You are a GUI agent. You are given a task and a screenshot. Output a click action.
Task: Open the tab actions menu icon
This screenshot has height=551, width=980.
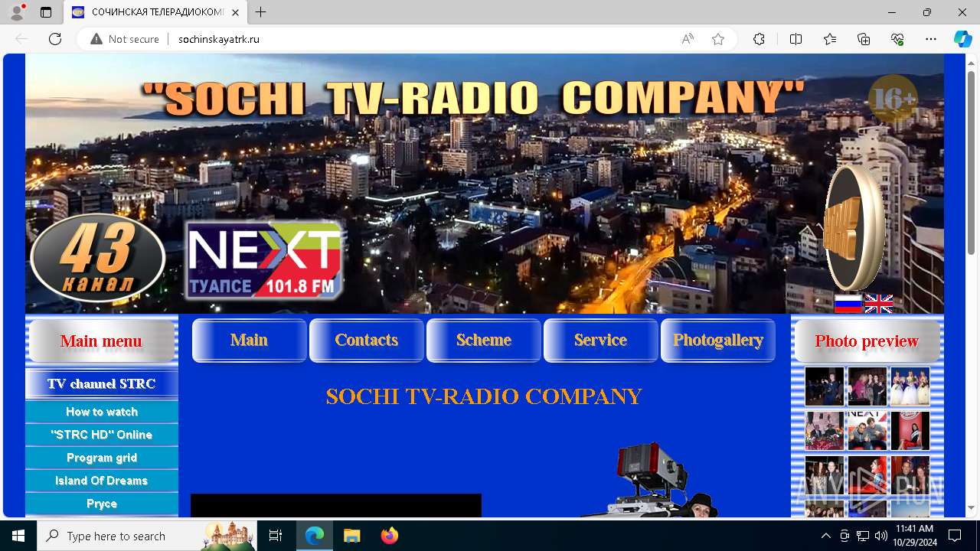pos(46,12)
